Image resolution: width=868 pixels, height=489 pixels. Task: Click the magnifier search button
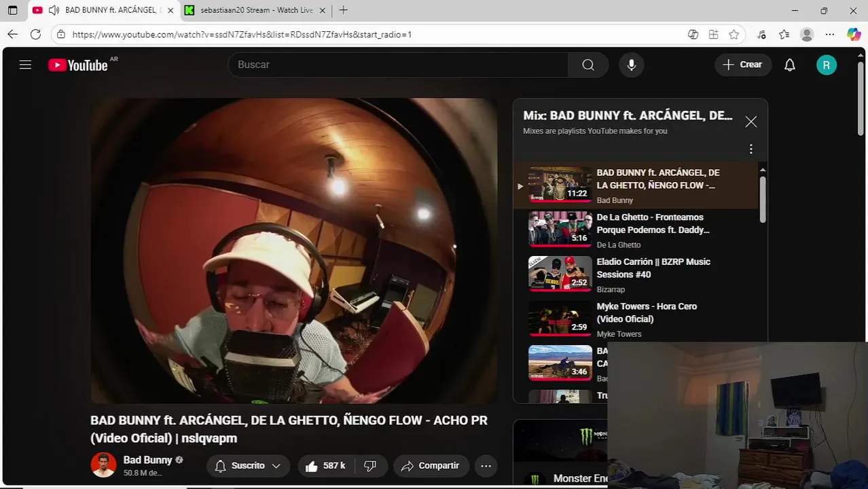coord(588,65)
